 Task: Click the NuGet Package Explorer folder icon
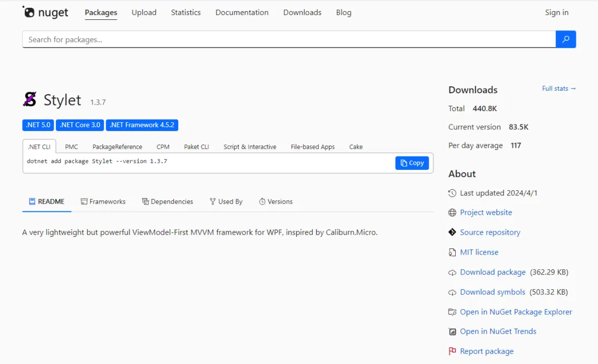(452, 312)
